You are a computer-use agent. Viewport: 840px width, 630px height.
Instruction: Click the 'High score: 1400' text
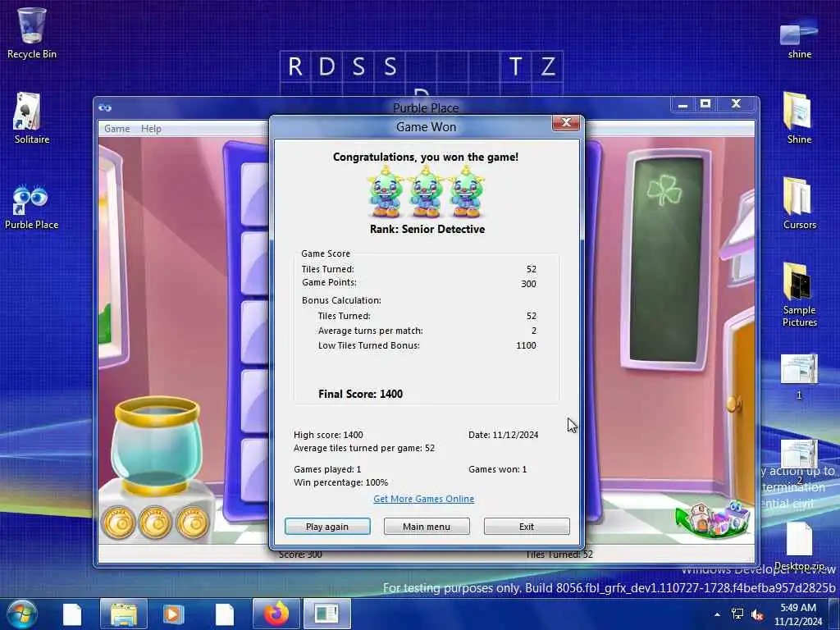point(328,435)
